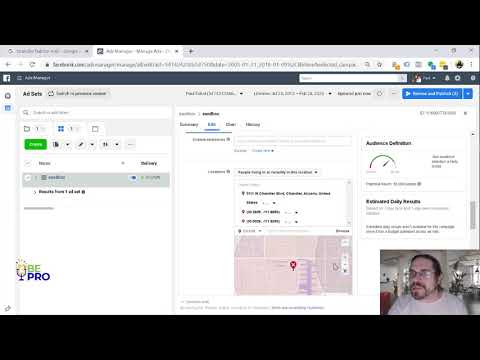Switch to the Summary tab
Viewport: 480px width, 360px height.
pyautogui.click(x=189, y=124)
